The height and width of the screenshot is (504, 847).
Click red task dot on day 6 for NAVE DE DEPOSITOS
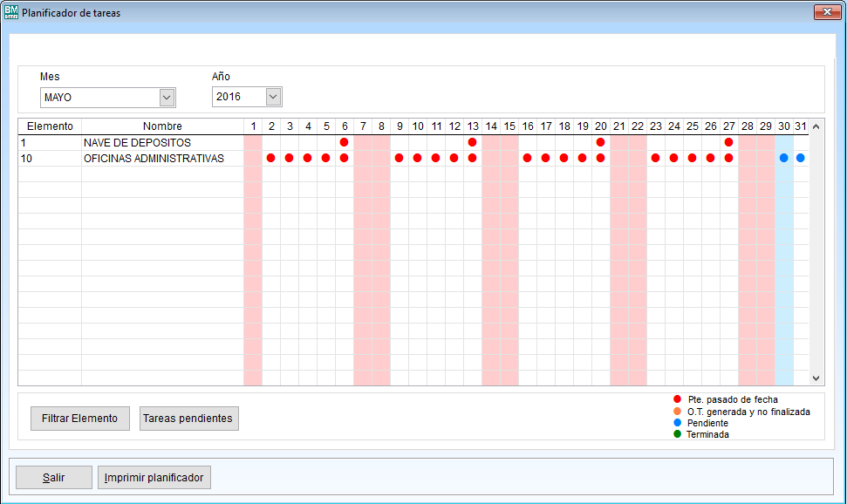click(x=344, y=142)
